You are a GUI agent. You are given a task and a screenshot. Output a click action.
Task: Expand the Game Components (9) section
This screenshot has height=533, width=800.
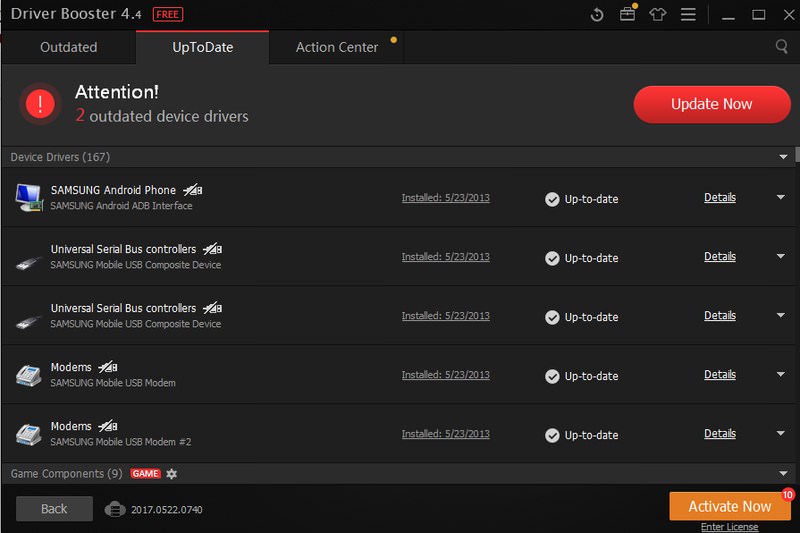click(783, 474)
